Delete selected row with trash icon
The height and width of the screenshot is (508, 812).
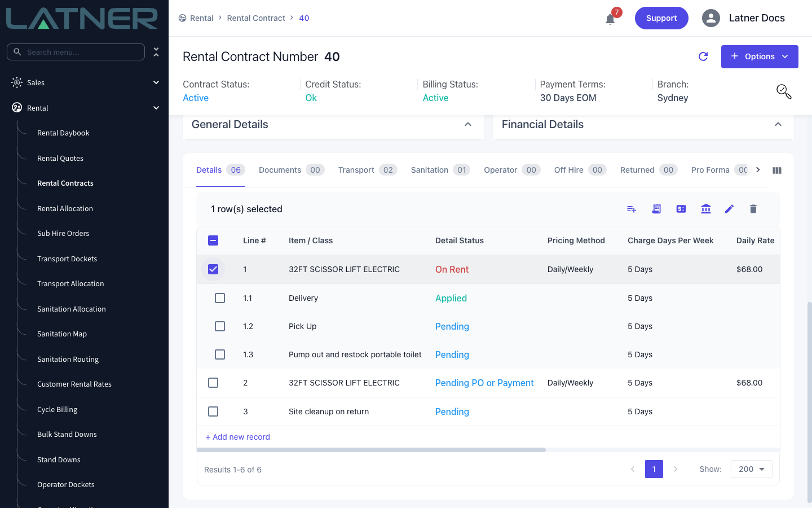[x=753, y=209]
